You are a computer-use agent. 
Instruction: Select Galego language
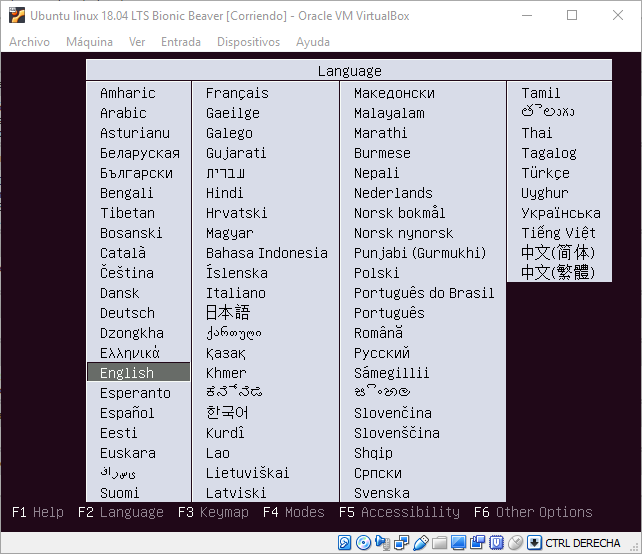pos(229,133)
